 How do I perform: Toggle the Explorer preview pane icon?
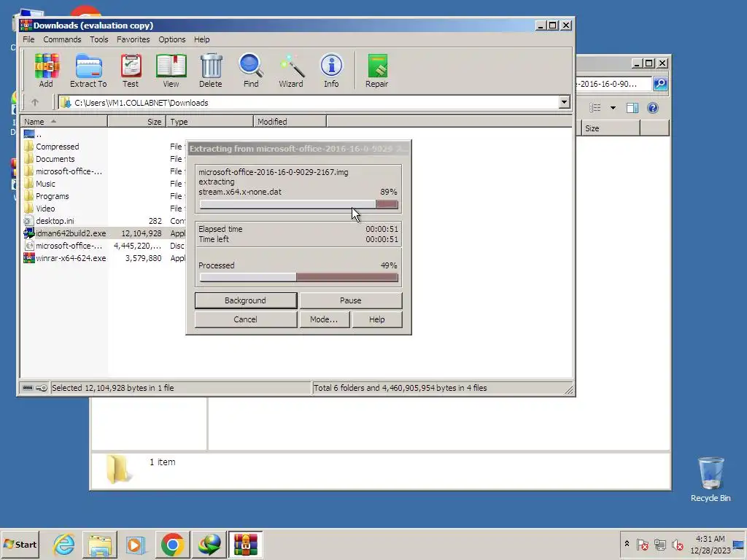click(x=632, y=108)
